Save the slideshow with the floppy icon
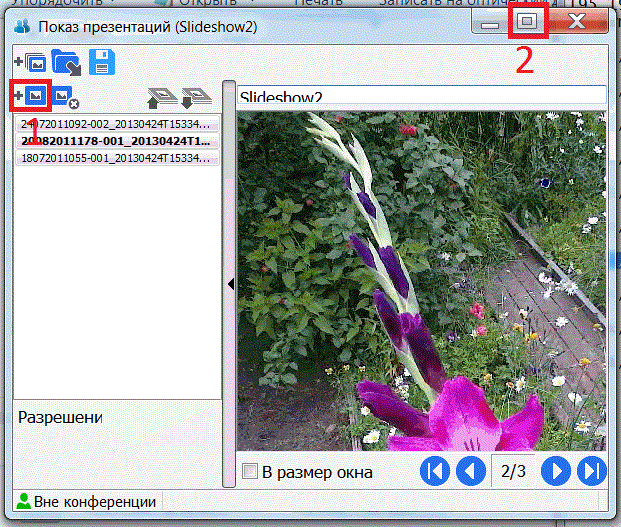The width and height of the screenshot is (621, 527). pos(102,62)
